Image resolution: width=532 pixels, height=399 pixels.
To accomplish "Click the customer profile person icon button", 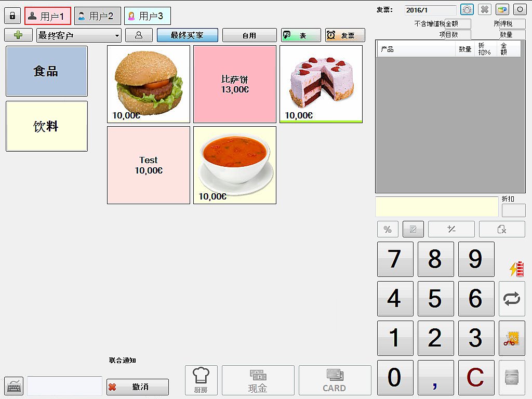I will tap(139, 35).
